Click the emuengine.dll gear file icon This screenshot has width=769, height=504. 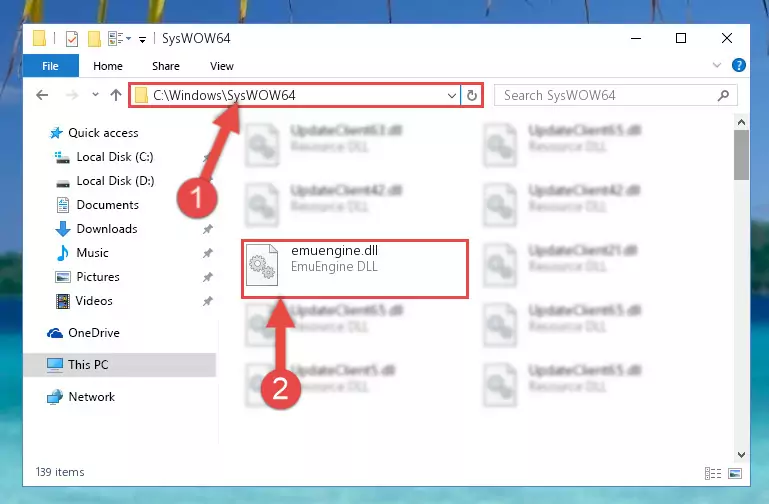[x=262, y=265]
